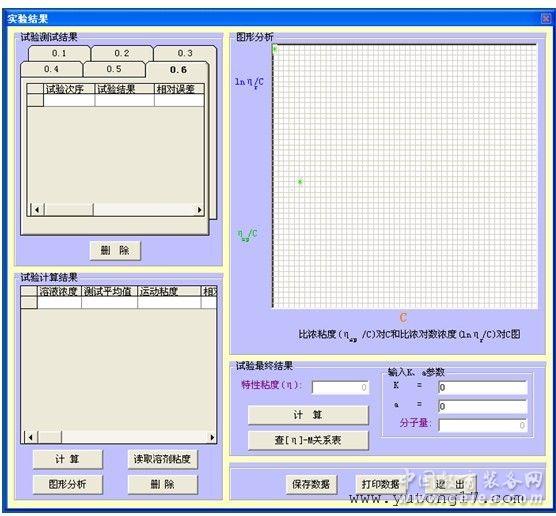This screenshot has height=516, width=556.
Task: Click the green data point on graph
Action: pyautogui.click(x=300, y=182)
